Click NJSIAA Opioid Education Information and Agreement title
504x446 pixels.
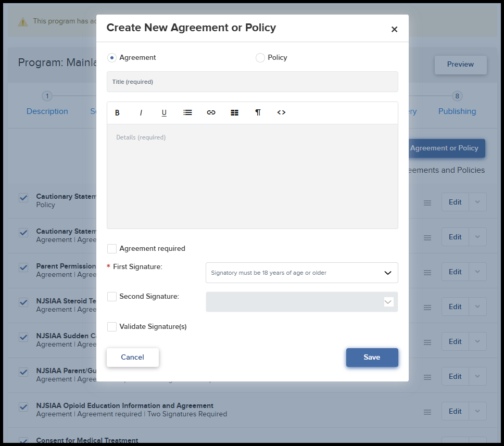(x=125, y=406)
